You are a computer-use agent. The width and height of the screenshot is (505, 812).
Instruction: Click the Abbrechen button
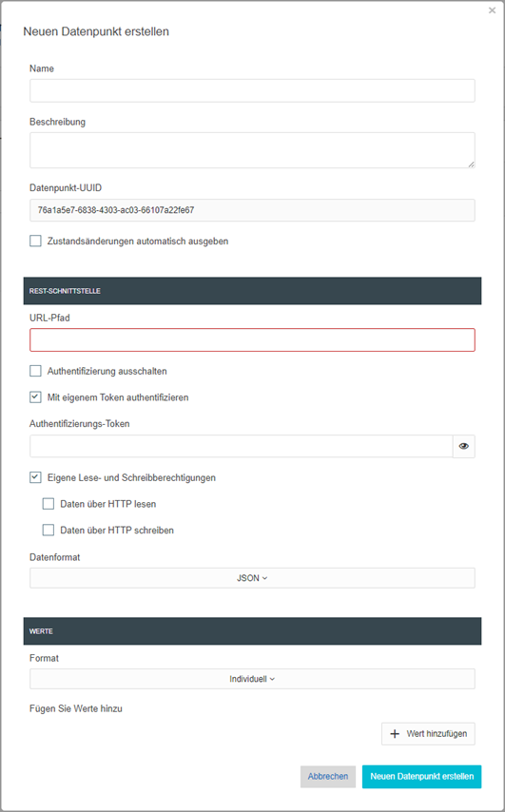(328, 776)
